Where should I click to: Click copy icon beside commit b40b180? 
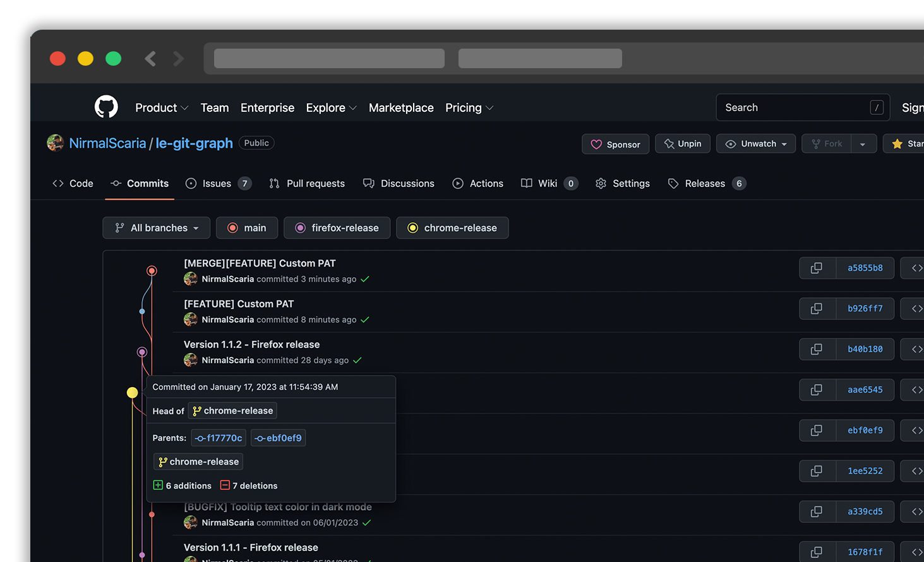coord(817,349)
